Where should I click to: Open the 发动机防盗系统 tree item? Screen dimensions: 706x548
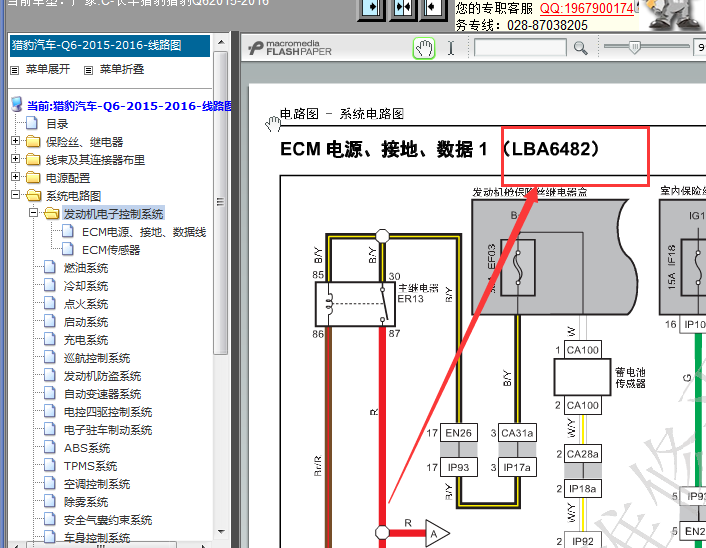(x=102, y=376)
